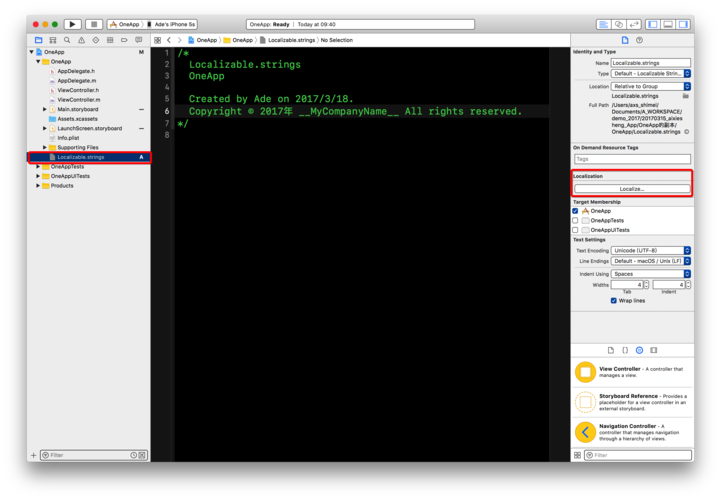The width and height of the screenshot is (721, 500).
Task: Expand the LaunchScreen.storyboard item
Action: click(45, 128)
